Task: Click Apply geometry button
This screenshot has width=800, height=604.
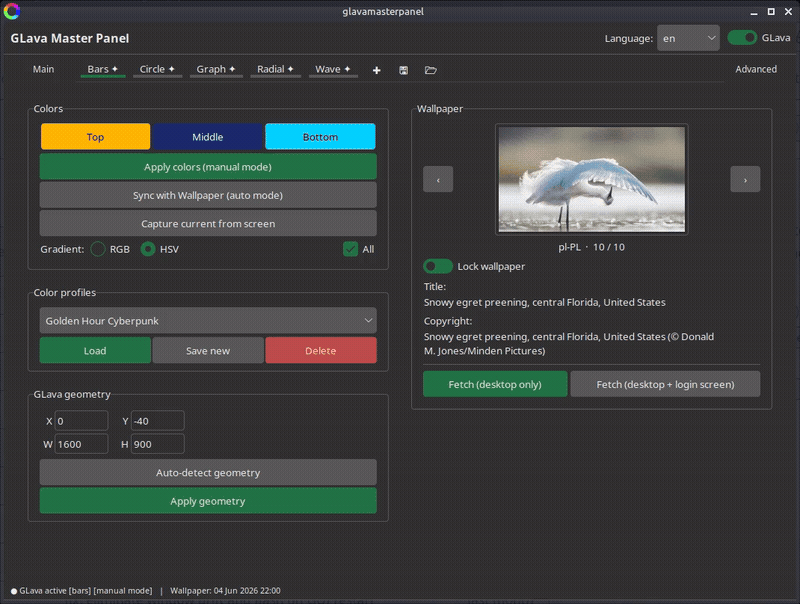Action: [x=208, y=501]
